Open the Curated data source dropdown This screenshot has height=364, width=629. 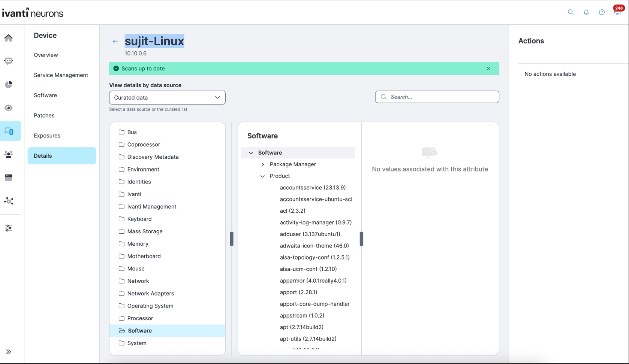[167, 98]
